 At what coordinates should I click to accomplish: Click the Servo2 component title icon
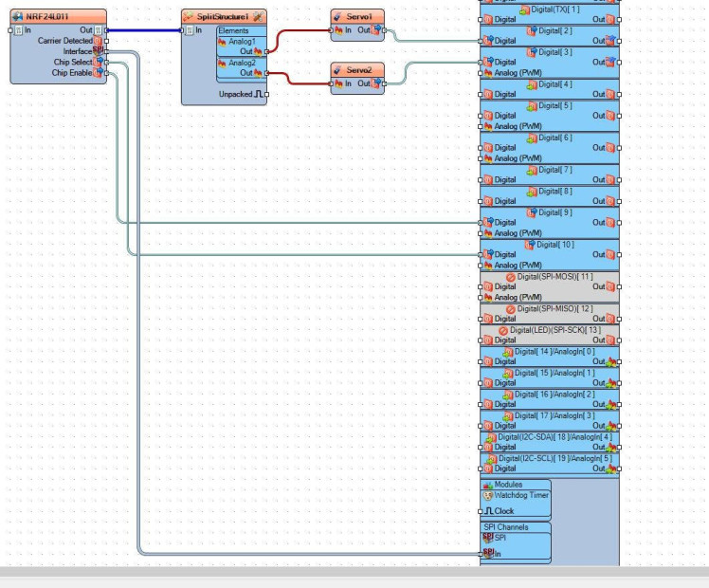[338, 70]
